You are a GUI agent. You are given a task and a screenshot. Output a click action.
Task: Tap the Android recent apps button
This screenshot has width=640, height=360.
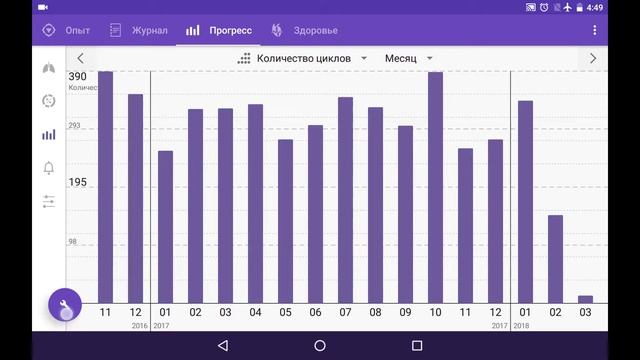[417, 346]
